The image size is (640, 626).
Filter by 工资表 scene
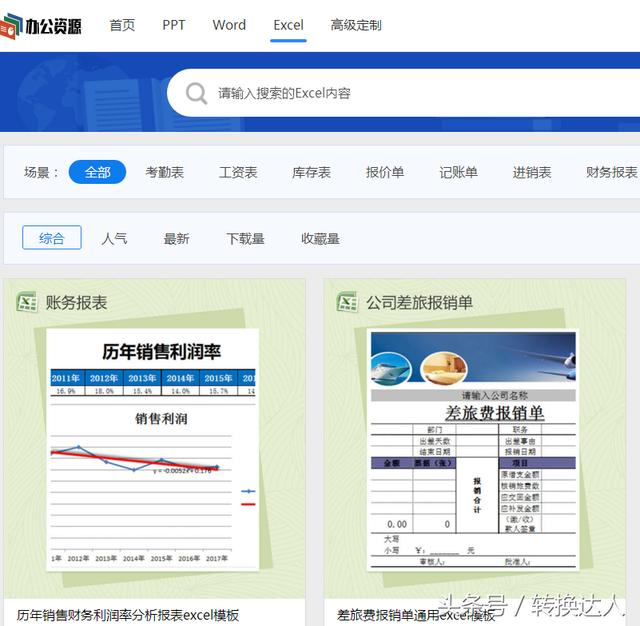[x=238, y=172]
